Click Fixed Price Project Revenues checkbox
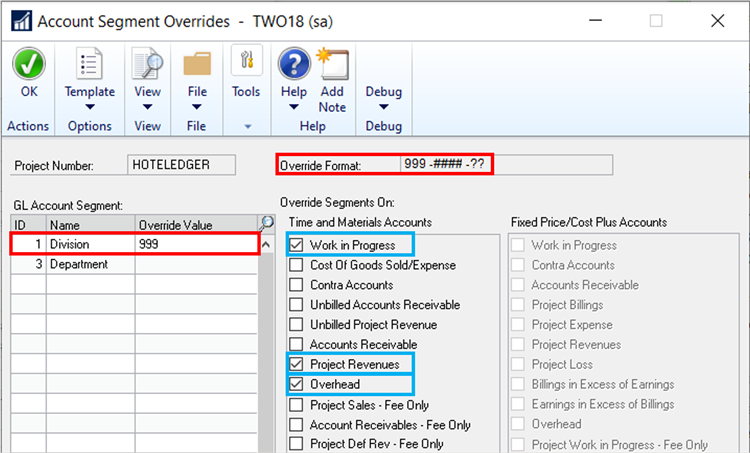Image resolution: width=750 pixels, height=453 pixels. [518, 344]
